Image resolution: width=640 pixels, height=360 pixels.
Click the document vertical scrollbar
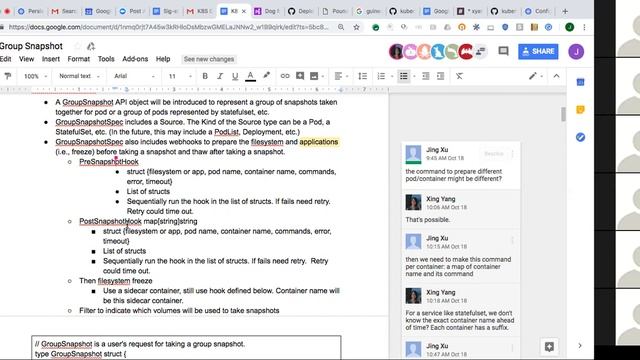coord(563,114)
